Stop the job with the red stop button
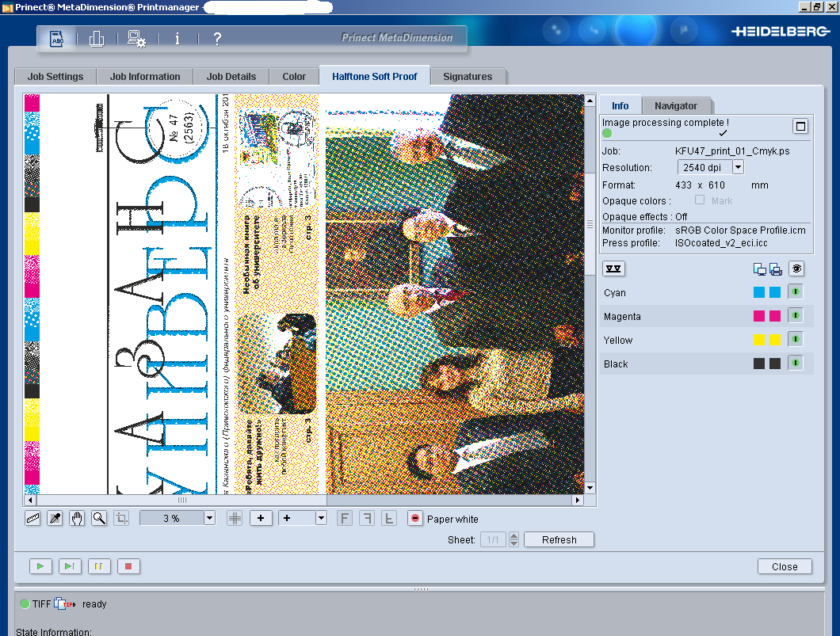This screenshot has width=840, height=636. (128, 566)
